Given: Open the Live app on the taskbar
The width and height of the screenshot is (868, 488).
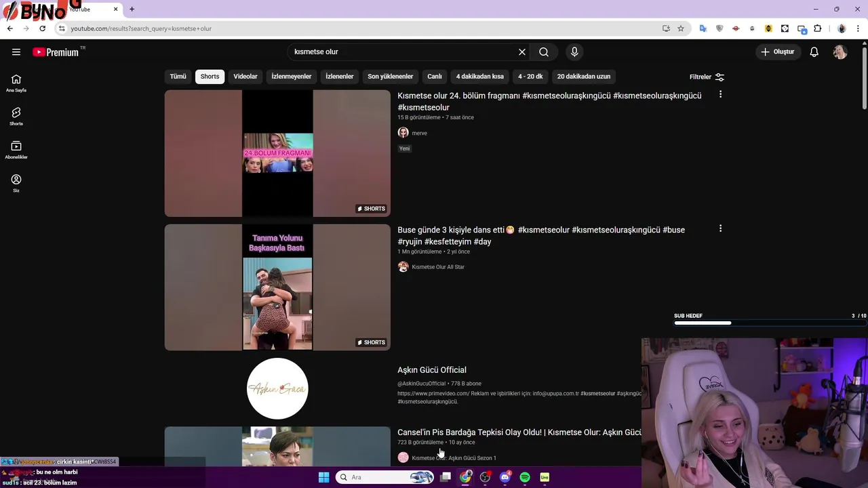Looking at the screenshot, I should [545, 477].
